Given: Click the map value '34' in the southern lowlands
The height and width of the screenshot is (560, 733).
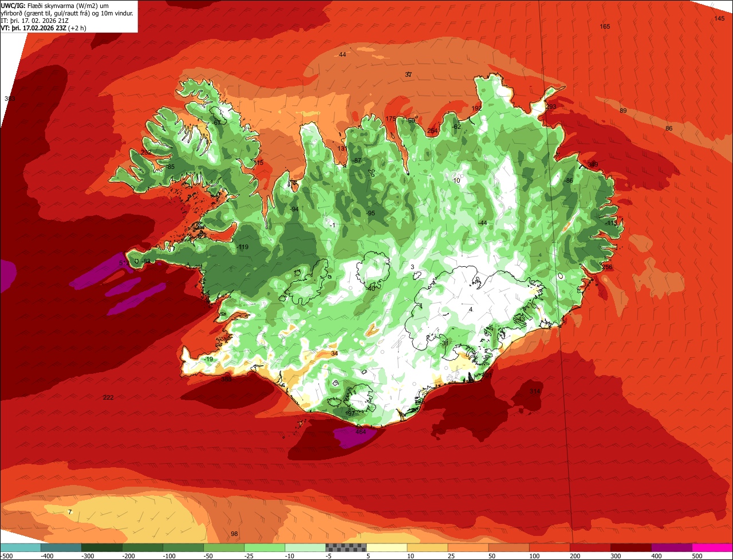Looking at the screenshot, I should [x=334, y=354].
